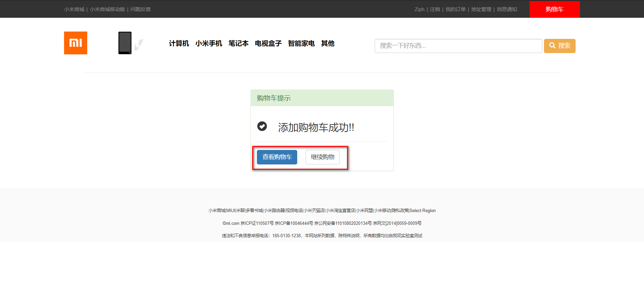Focus the 搜索一下好东西 search field
This screenshot has width=644, height=303.
(x=458, y=46)
